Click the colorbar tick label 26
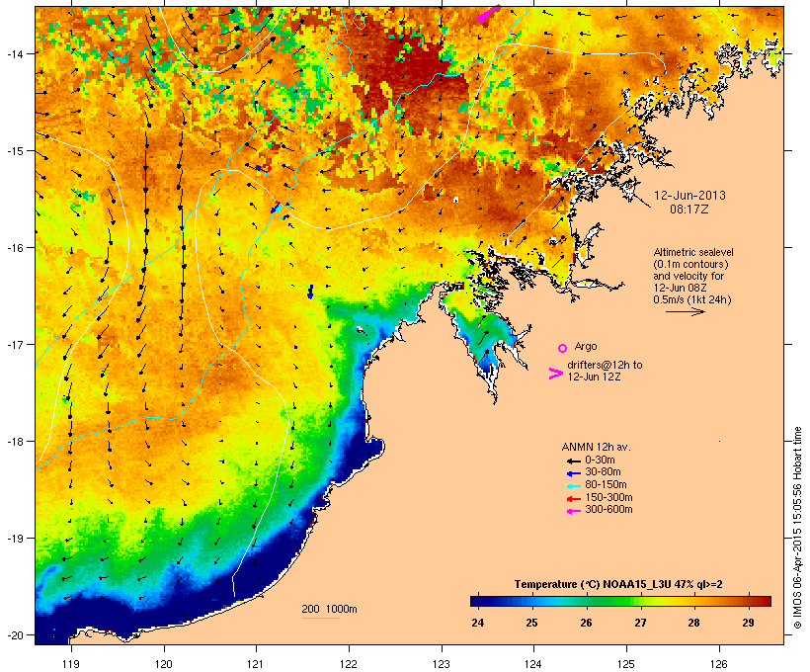This screenshot has height=672, width=810. click(x=586, y=623)
